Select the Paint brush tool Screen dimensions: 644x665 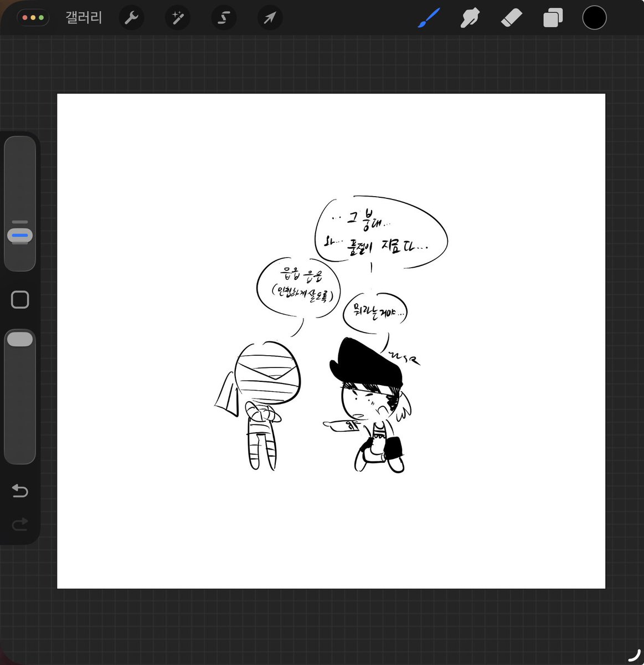point(429,18)
